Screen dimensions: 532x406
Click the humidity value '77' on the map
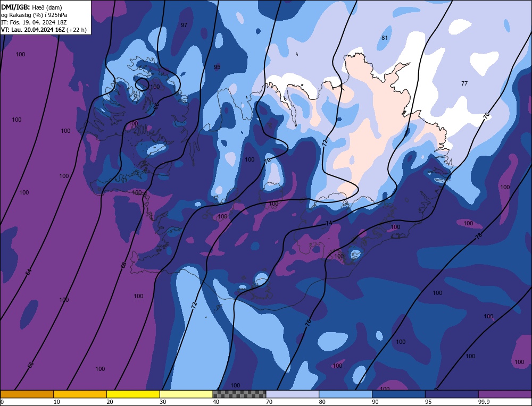pyautogui.click(x=464, y=83)
